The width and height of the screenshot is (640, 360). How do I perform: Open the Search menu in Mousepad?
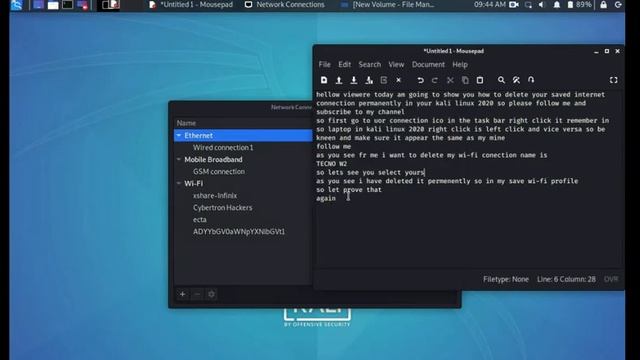[x=370, y=64]
